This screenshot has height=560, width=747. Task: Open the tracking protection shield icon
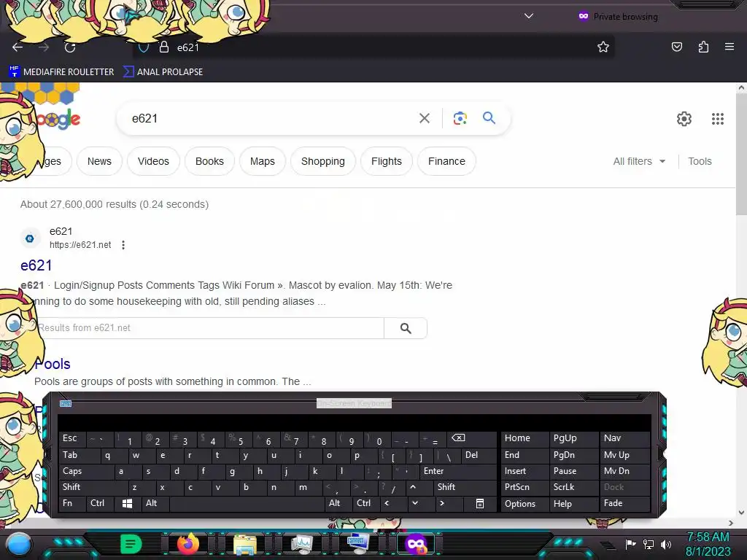144,47
